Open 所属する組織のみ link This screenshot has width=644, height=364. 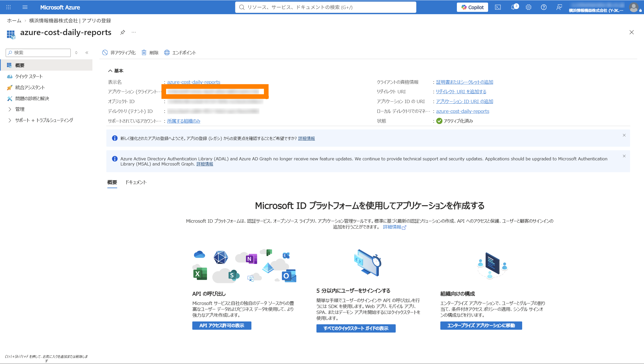coord(184,121)
